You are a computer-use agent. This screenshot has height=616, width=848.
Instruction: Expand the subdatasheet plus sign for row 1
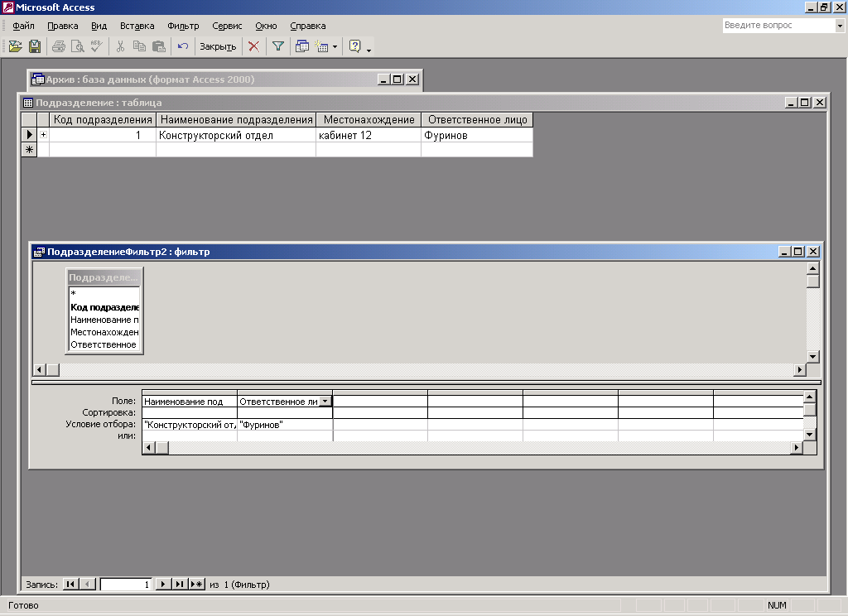tap(43, 135)
